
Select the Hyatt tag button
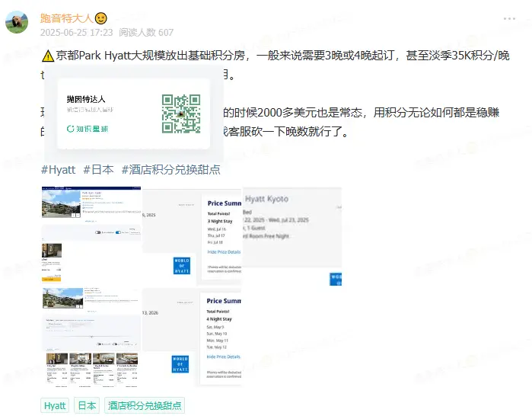tap(55, 405)
